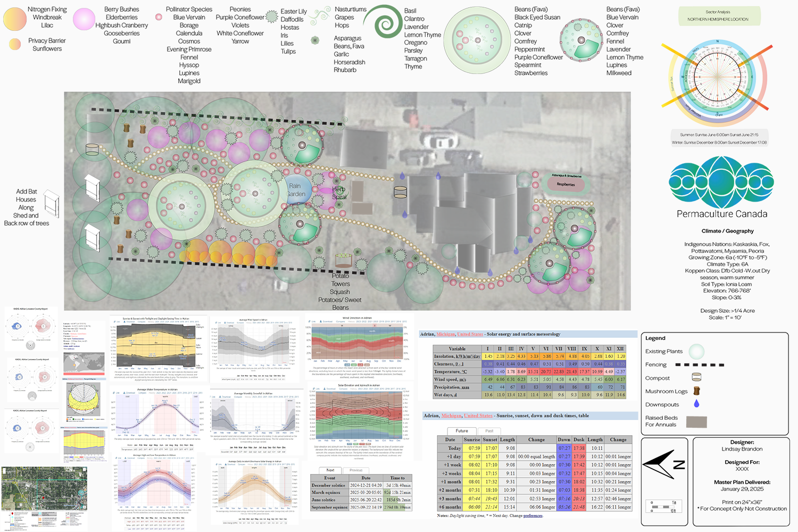Follow the preferences link below the sunrise table

[533, 516]
